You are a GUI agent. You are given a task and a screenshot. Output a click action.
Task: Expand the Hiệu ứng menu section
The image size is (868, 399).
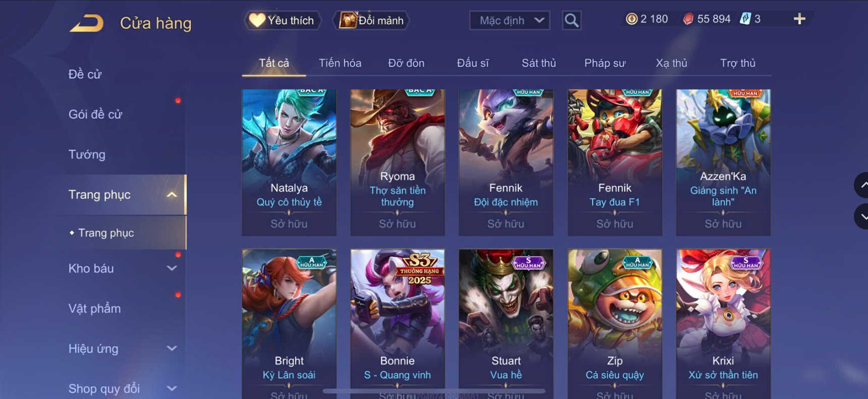[x=172, y=349]
